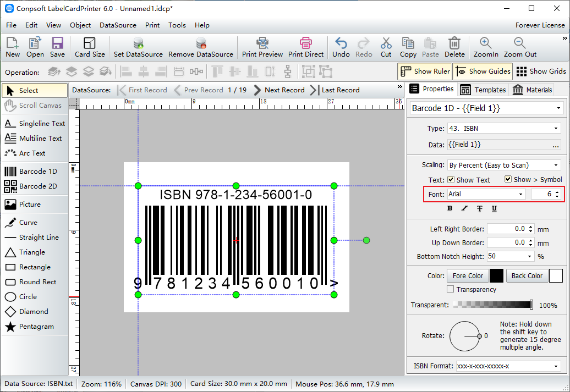Screen dimensions: 570x392
Task: Click the Print Direct icon
Action: (306, 47)
